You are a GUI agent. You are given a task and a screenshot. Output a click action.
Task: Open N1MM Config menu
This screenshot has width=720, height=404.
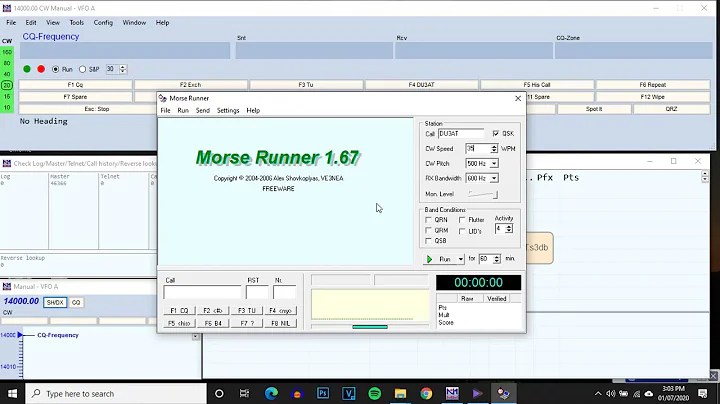pyautogui.click(x=103, y=22)
